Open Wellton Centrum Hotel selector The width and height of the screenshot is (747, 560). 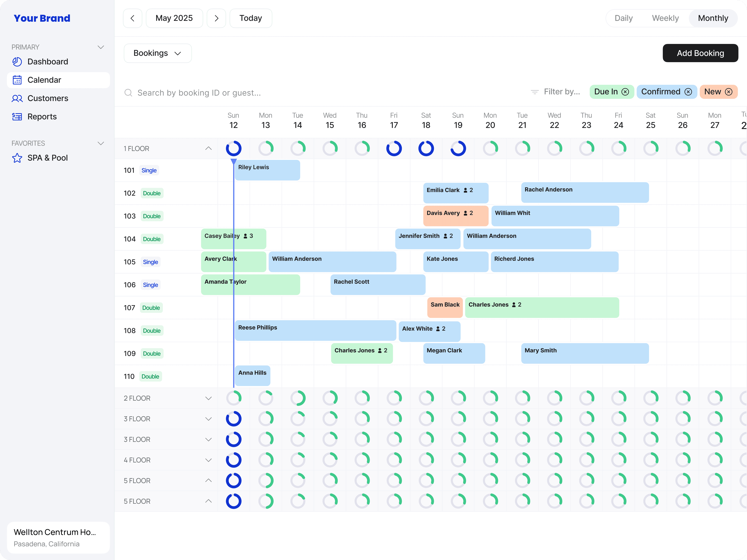58,537
